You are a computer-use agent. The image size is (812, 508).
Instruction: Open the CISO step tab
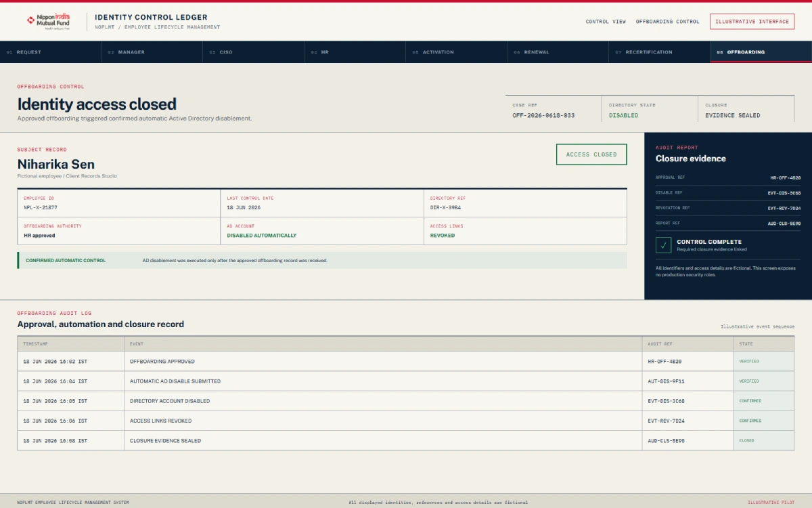coord(254,52)
